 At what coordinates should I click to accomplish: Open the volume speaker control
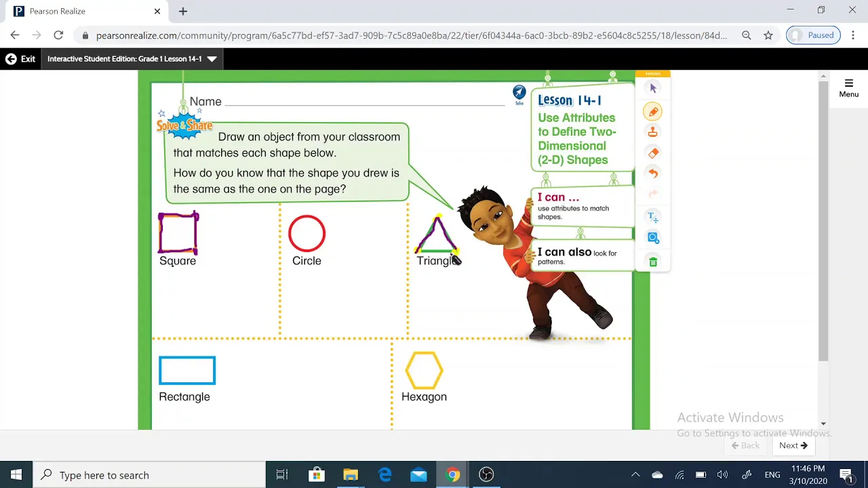[723, 475]
